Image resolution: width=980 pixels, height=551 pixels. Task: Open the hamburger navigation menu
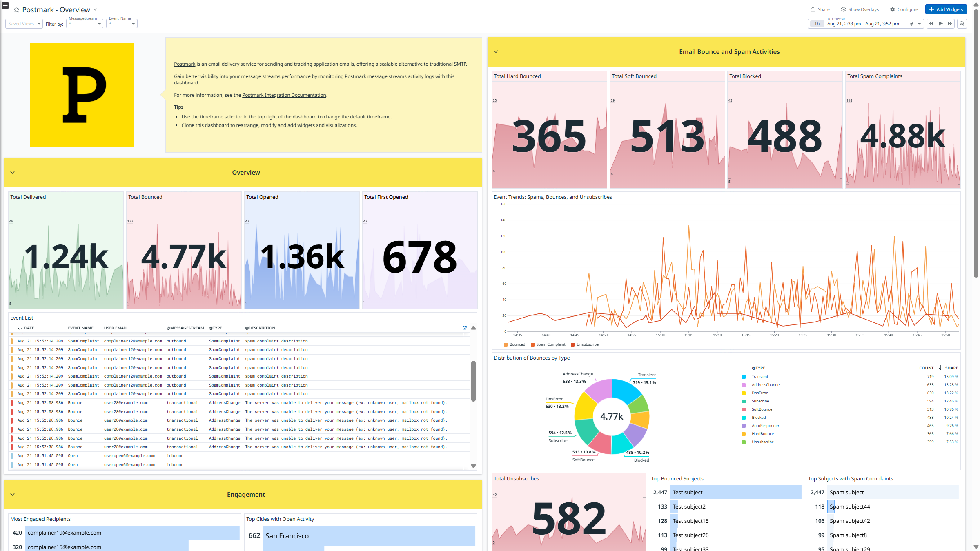tap(6, 6)
